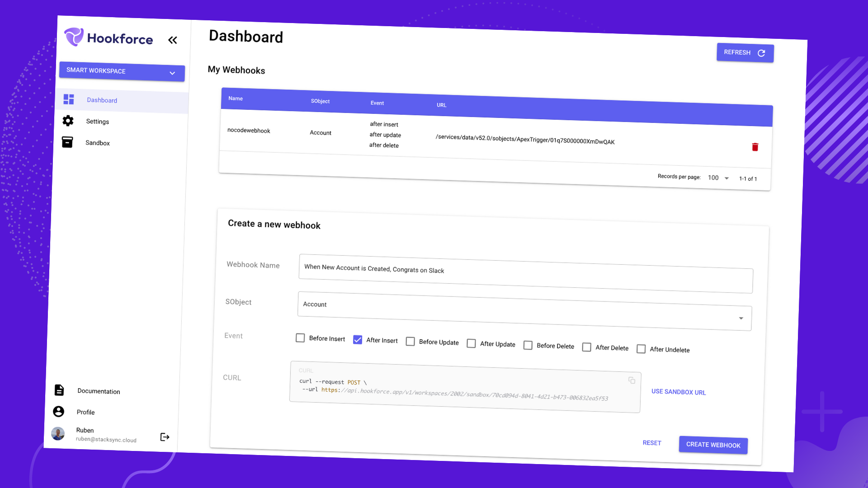This screenshot has width=868, height=488.
Task: Check the Before Delete checkbox
Action: 528,345
